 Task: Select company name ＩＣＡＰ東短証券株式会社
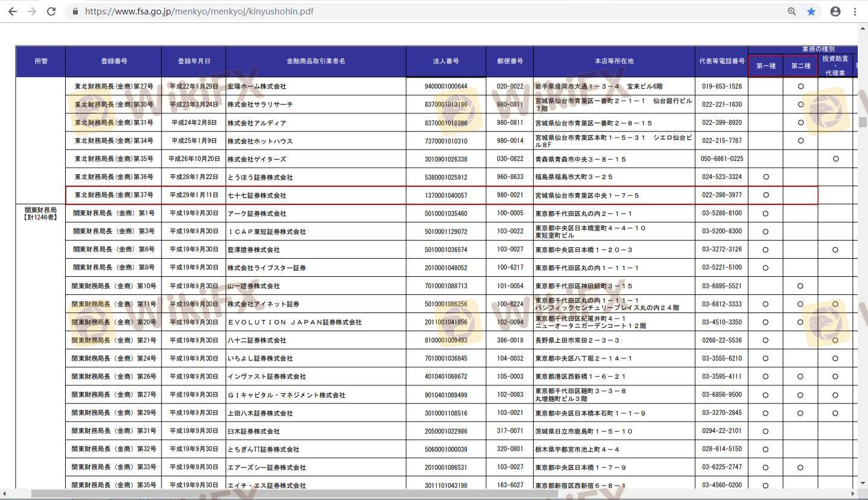pyautogui.click(x=267, y=232)
